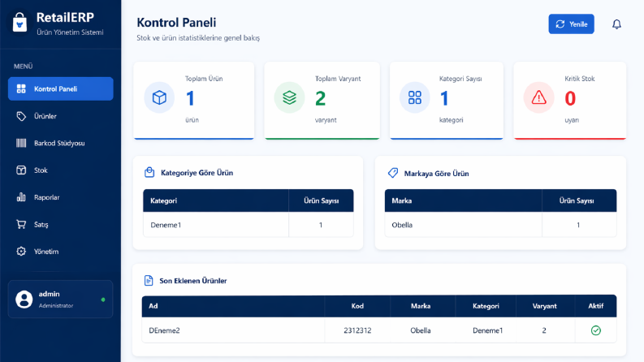This screenshot has height=362, width=644.
Task: Click the RetailERP shopping bag logo
Action: click(x=19, y=22)
